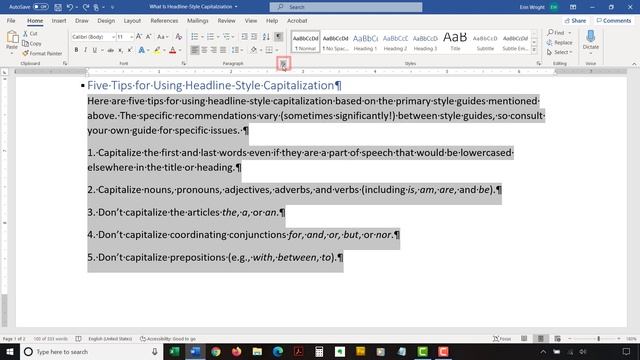
Task: Center-align the selected paragraphs
Action: 204,50
